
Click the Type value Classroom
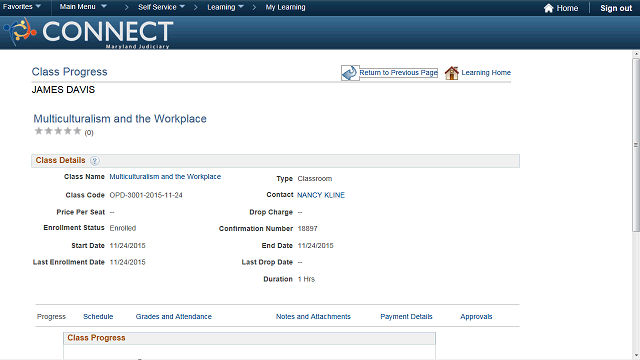point(315,179)
